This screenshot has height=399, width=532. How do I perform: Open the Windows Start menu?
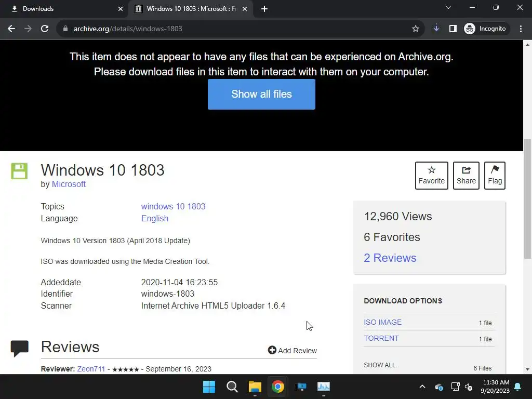coord(209,387)
